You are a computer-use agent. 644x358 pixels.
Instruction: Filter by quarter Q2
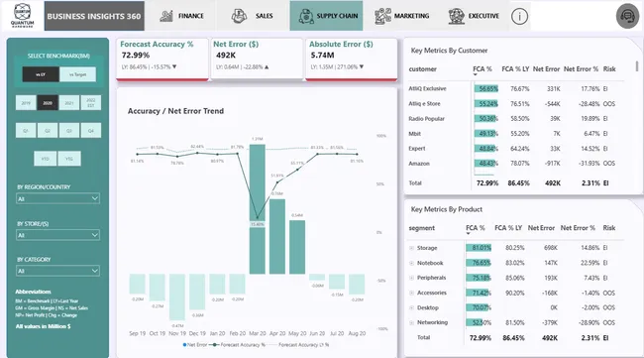(x=48, y=130)
